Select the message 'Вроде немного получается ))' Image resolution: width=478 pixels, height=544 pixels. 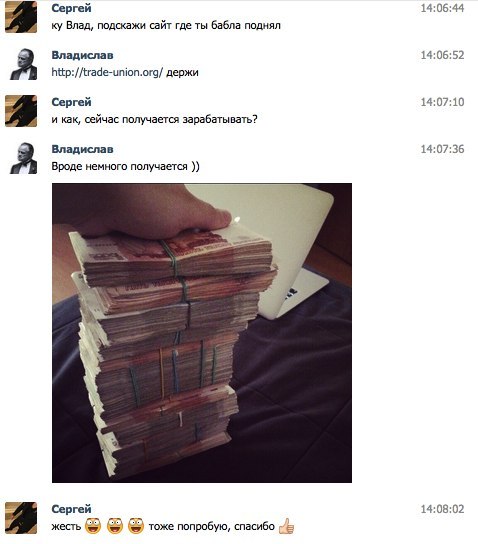click(126, 167)
